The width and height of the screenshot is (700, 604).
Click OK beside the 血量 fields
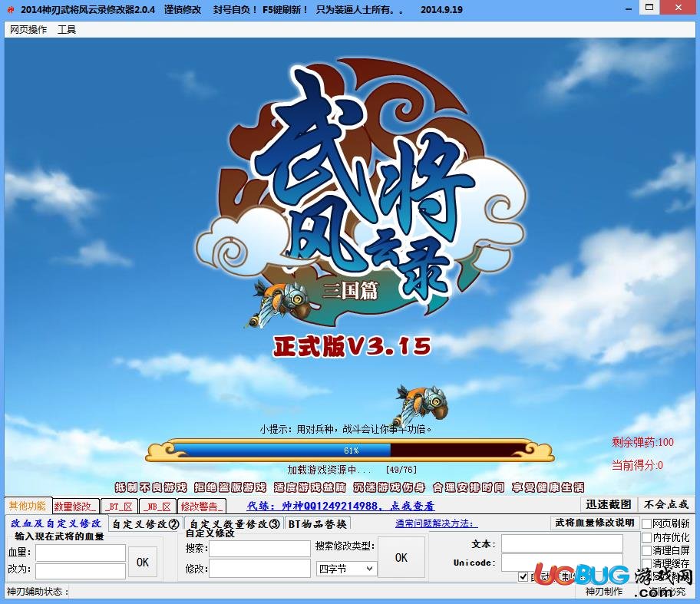(x=143, y=562)
